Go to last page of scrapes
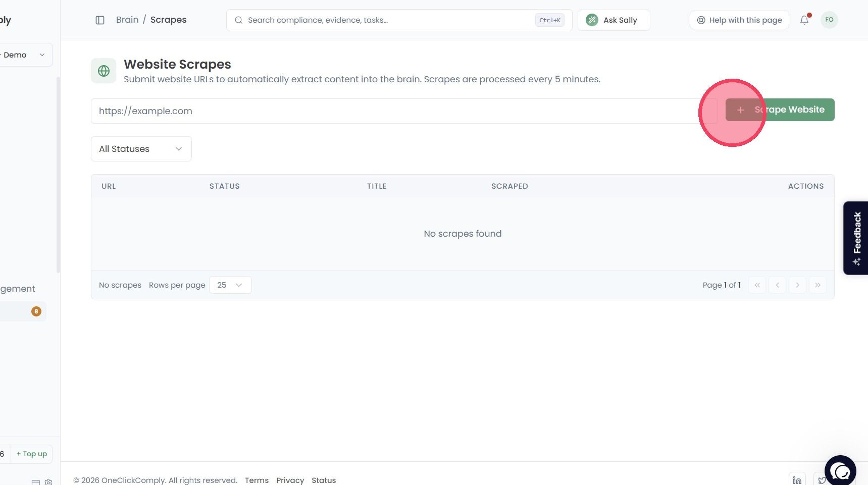This screenshot has width=868, height=485. pos(818,285)
